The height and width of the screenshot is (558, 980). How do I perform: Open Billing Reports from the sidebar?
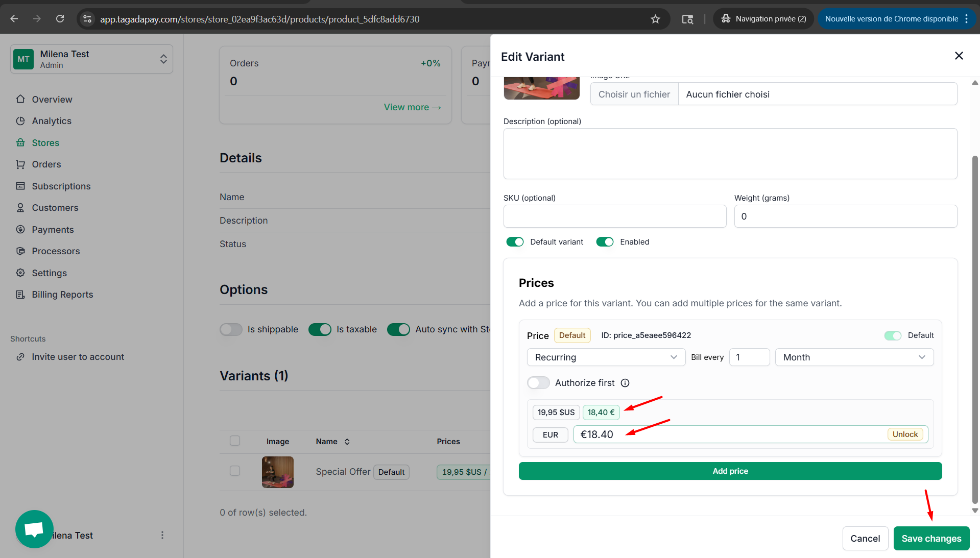tap(62, 295)
